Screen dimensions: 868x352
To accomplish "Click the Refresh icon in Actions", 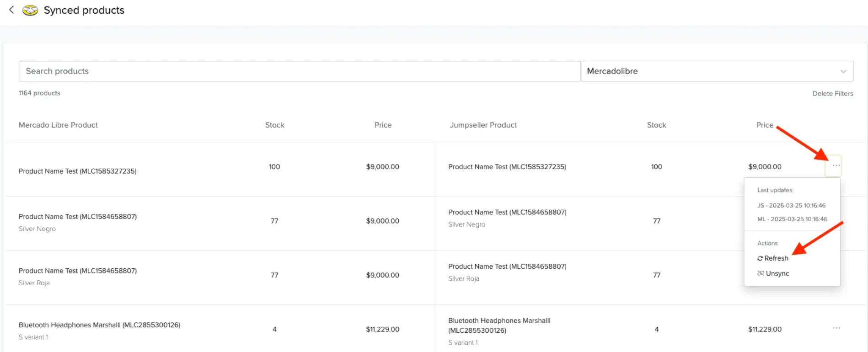I will (760, 258).
